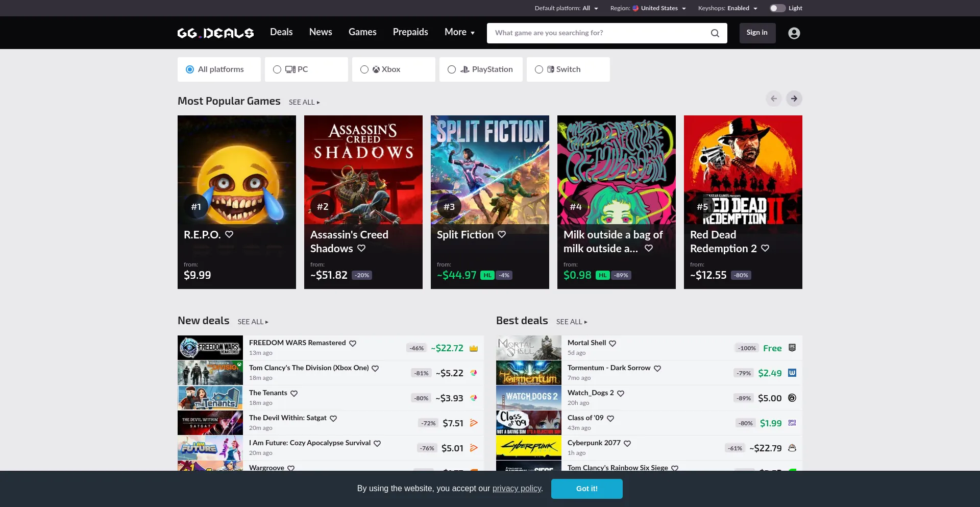Click SEE ALL for New deals
980x507 pixels.
[253, 322]
